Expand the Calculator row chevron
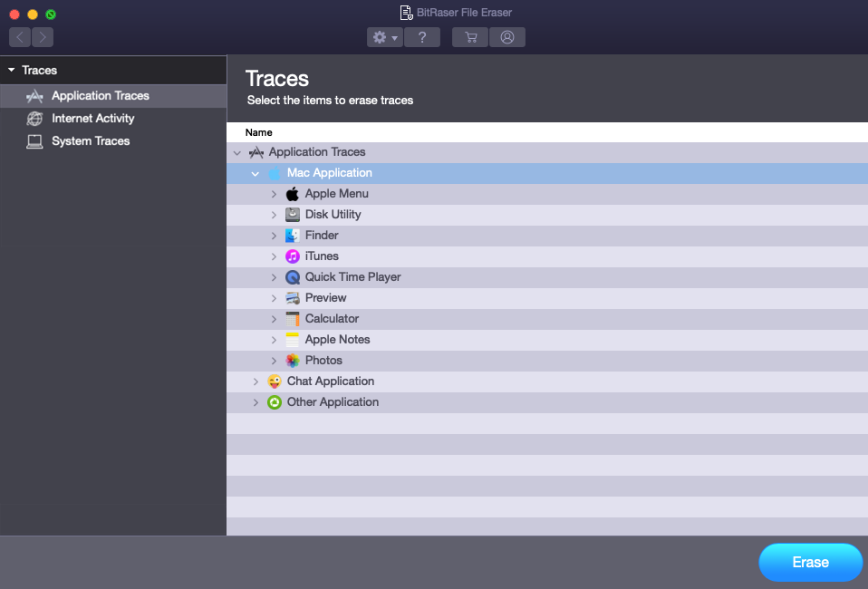 [x=274, y=319]
